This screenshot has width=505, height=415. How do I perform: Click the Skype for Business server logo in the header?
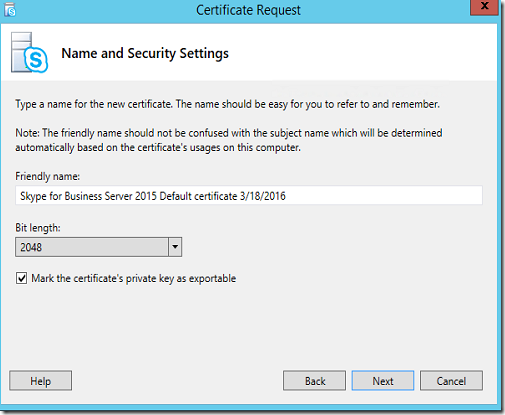tap(29, 53)
